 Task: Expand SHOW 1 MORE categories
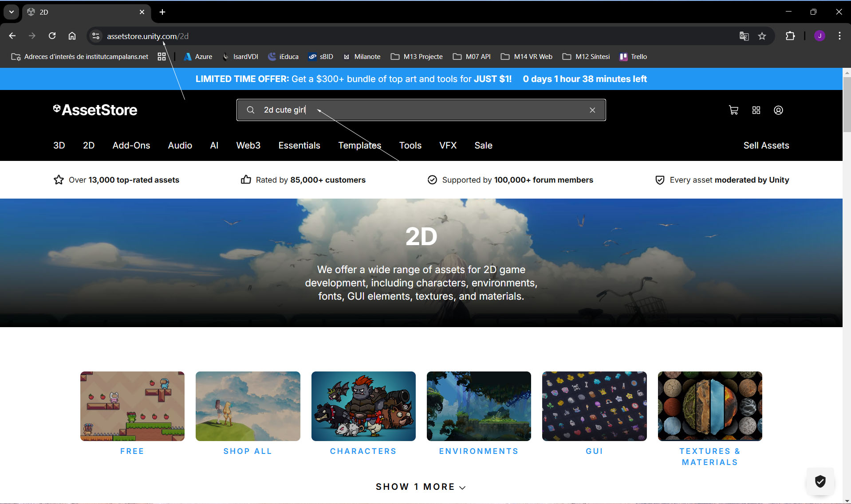(x=420, y=487)
